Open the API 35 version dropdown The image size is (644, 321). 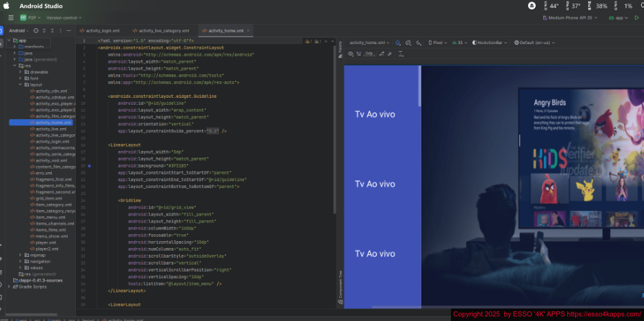click(460, 43)
